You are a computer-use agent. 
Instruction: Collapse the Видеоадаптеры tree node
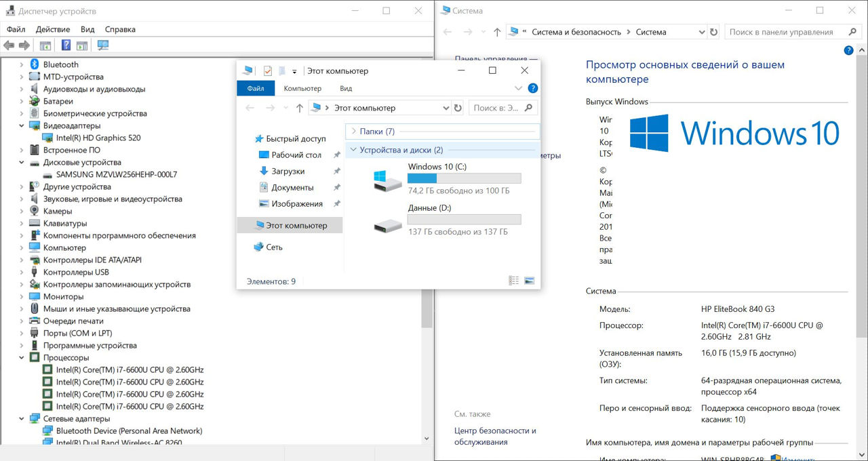22,125
